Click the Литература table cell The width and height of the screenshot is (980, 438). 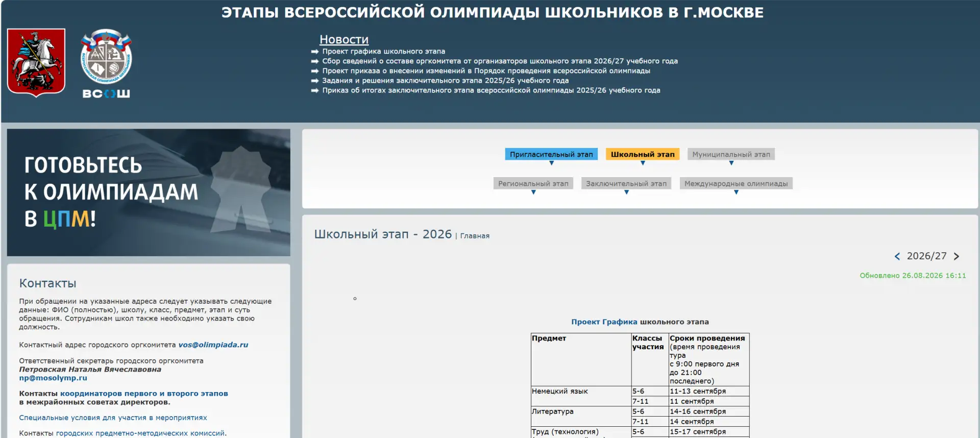coord(581,417)
